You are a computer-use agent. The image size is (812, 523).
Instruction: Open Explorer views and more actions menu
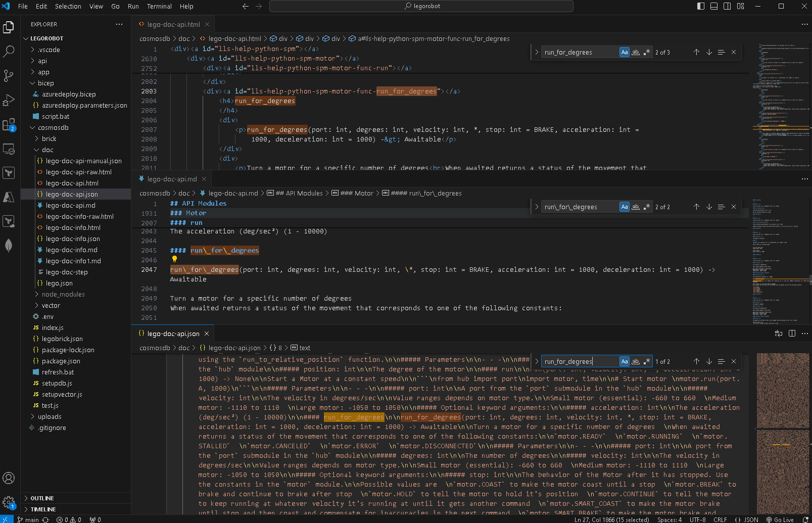point(119,24)
